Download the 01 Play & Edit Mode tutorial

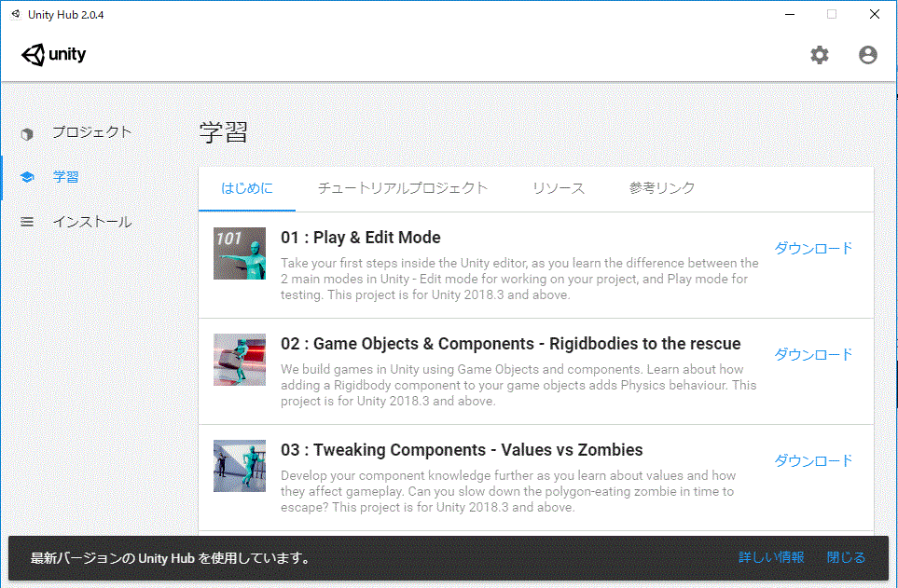pos(813,248)
